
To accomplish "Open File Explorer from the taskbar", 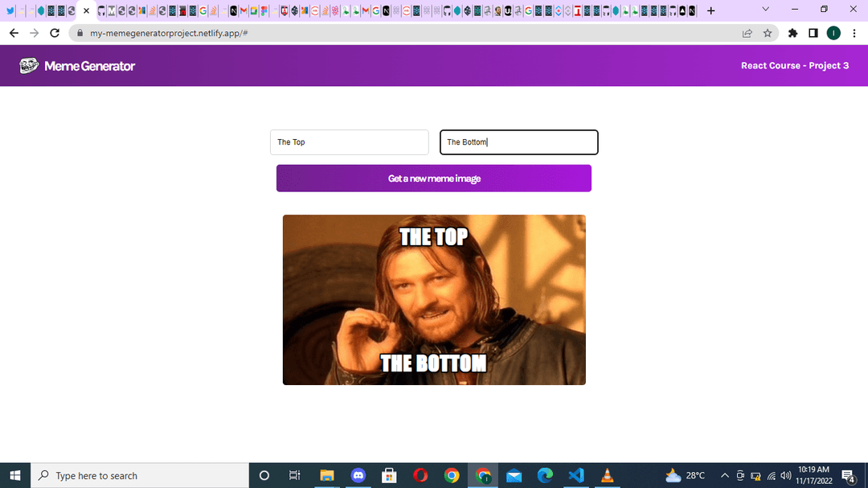I will pos(326,475).
